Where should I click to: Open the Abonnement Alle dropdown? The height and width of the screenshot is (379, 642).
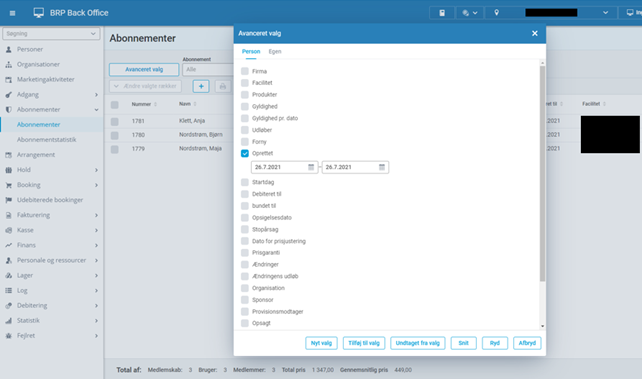pos(208,70)
